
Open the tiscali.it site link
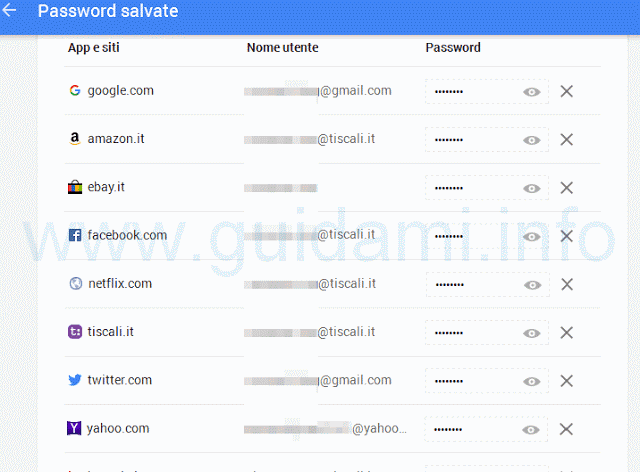tap(111, 332)
